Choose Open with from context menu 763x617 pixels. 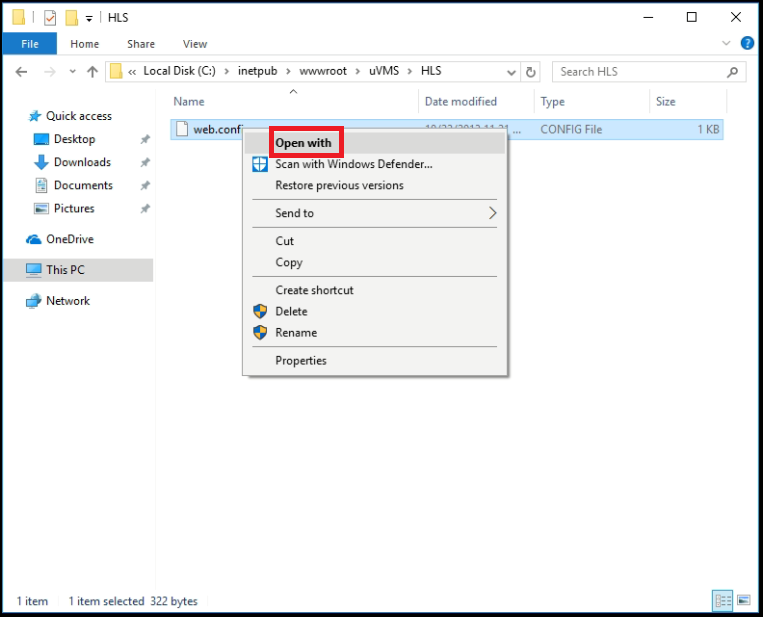coord(303,143)
